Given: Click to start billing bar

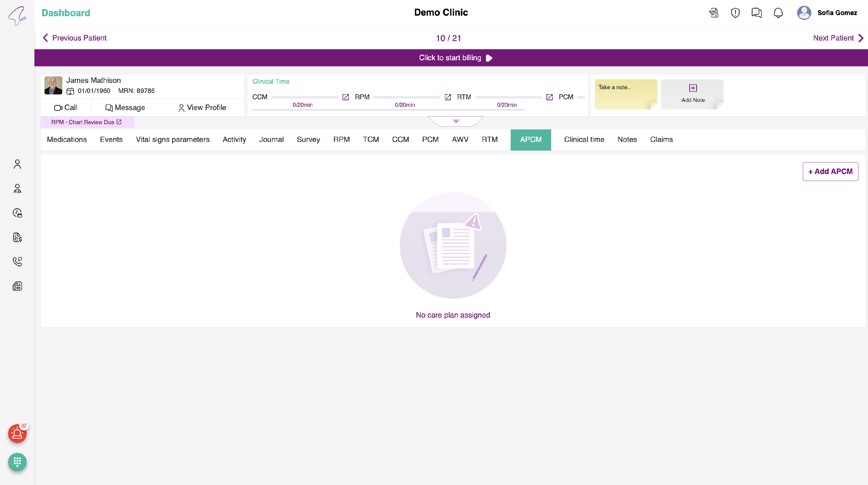Looking at the screenshot, I should point(451,58).
